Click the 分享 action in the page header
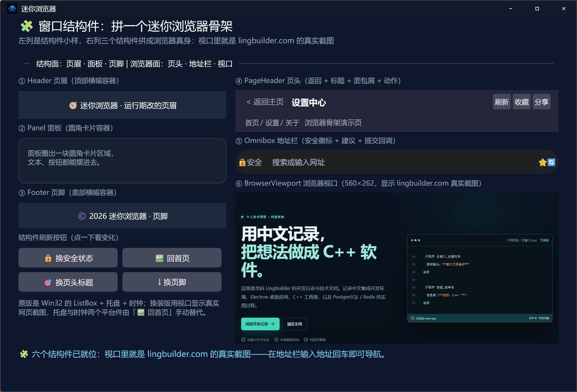The width and height of the screenshot is (577, 392). pos(542,102)
